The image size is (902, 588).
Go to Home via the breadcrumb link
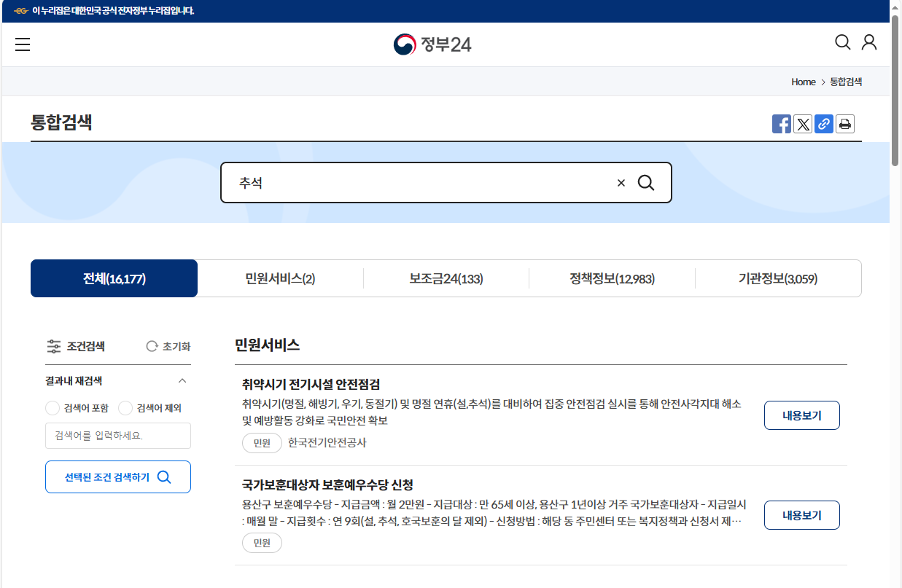point(803,82)
